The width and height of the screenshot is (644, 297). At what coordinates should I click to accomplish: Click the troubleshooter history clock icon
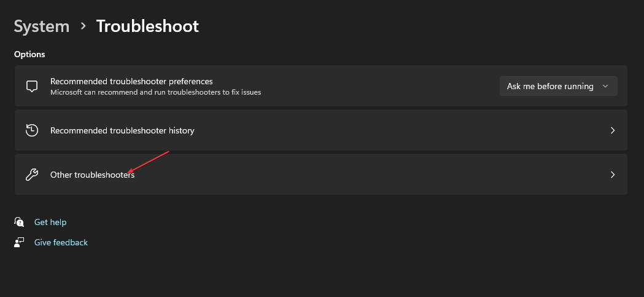[32, 130]
